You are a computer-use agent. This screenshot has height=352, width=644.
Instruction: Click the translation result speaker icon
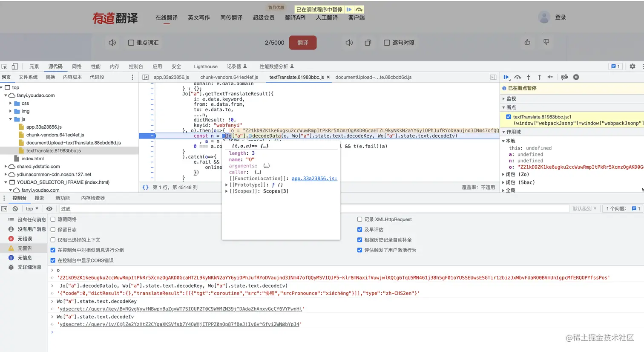pyautogui.click(x=349, y=43)
